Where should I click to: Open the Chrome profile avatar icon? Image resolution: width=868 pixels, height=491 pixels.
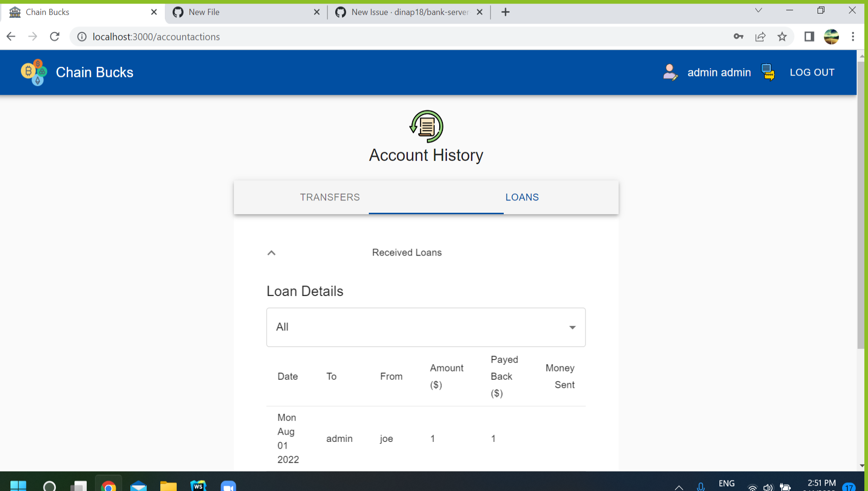coord(832,37)
